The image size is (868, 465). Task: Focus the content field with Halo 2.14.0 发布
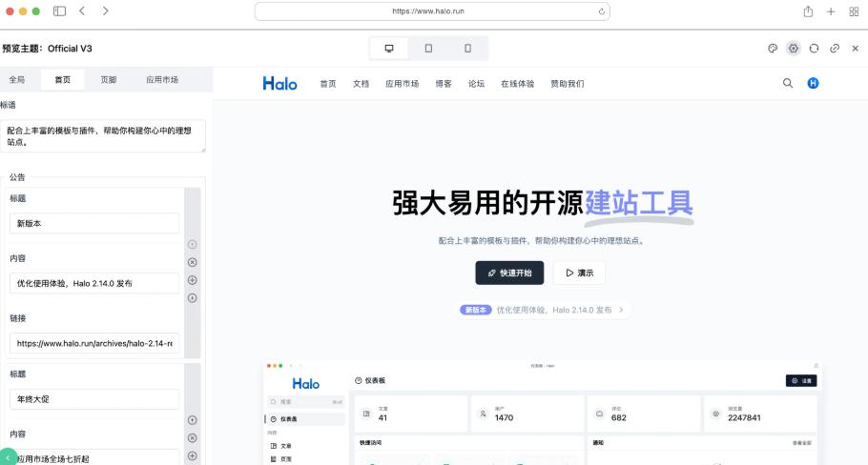94,283
